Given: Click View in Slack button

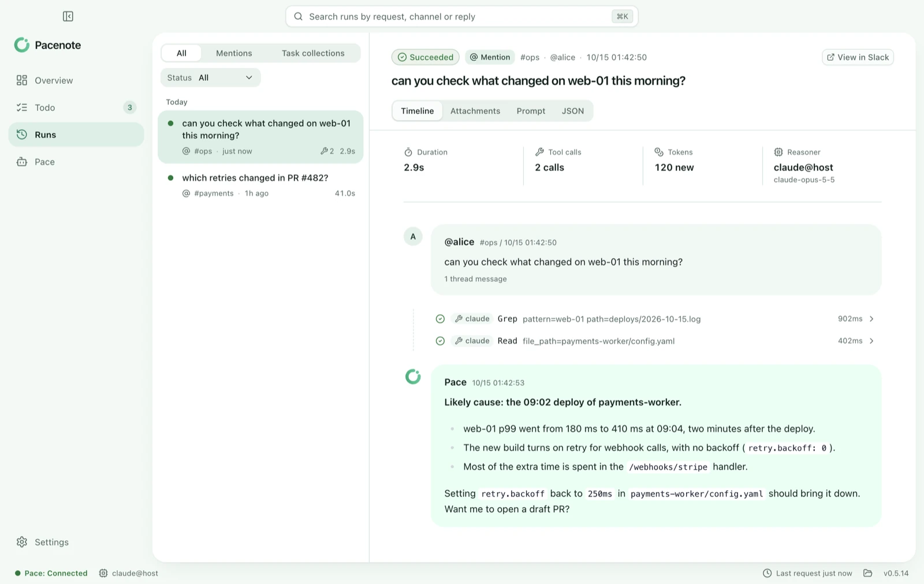Looking at the screenshot, I should (858, 57).
